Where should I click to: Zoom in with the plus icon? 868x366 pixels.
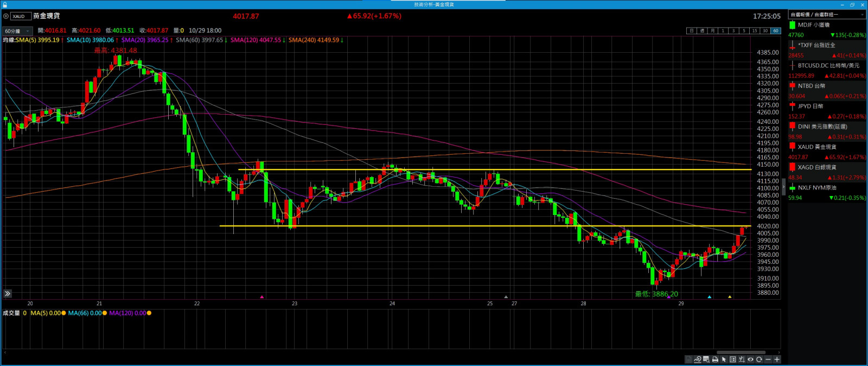(777, 359)
